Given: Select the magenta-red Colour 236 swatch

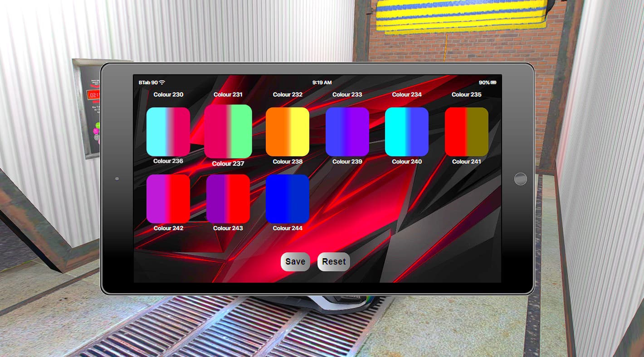Looking at the screenshot, I should click(168, 198).
